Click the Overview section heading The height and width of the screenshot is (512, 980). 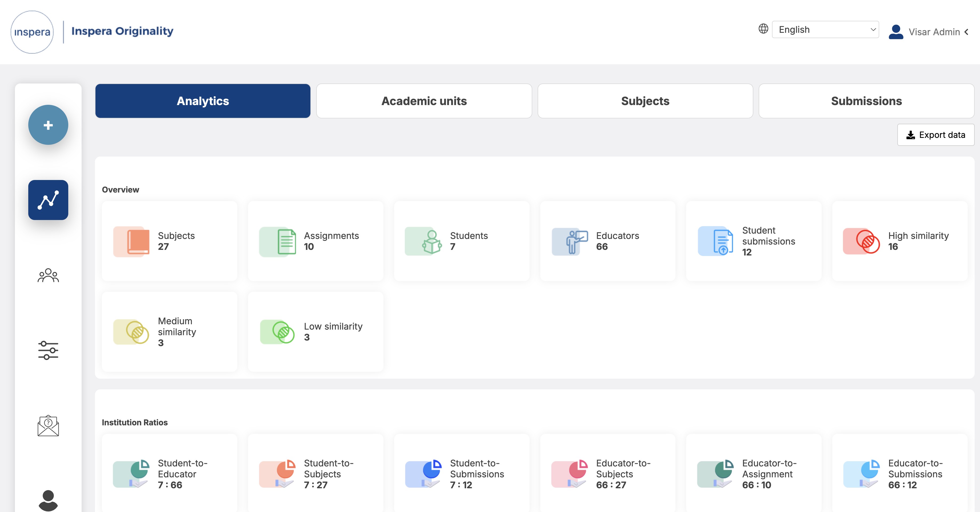pos(120,189)
